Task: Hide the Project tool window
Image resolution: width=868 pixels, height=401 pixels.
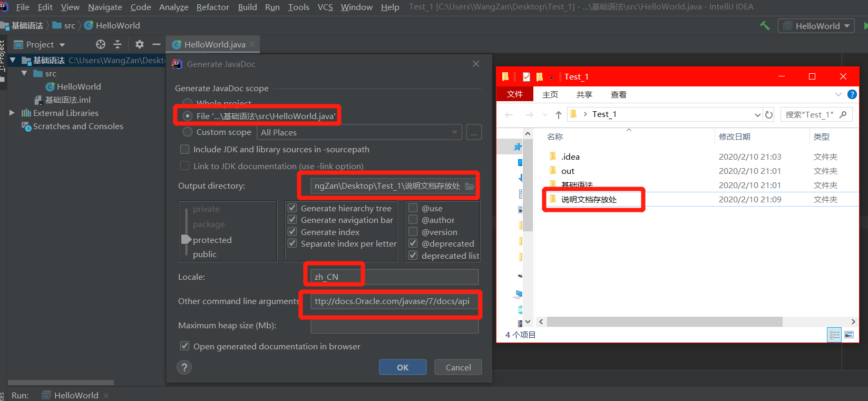Action: pos(157,44)
